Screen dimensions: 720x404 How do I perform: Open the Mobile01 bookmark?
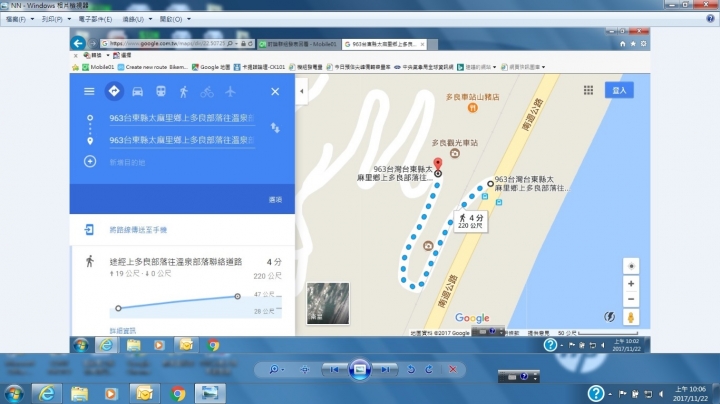(98, 67)
